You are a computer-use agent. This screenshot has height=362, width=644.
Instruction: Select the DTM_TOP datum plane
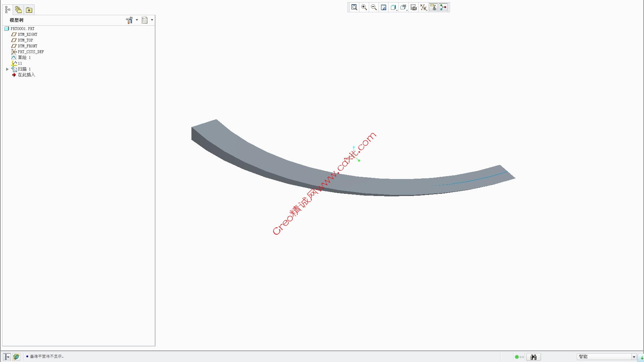(22, 40)
